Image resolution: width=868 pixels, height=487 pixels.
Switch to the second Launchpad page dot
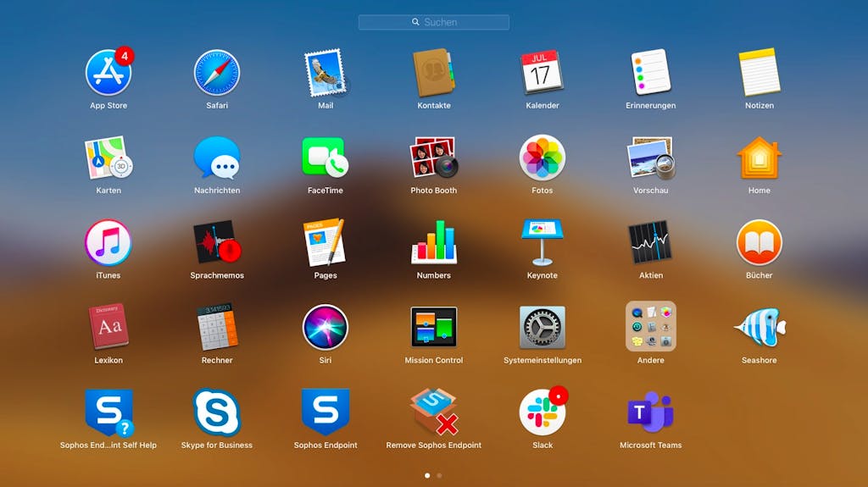[440, 475]
